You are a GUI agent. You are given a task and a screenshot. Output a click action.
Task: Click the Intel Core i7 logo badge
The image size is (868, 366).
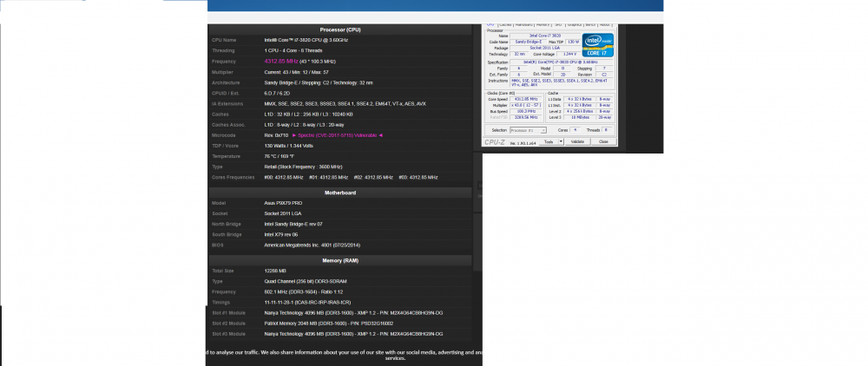(598, 45)
